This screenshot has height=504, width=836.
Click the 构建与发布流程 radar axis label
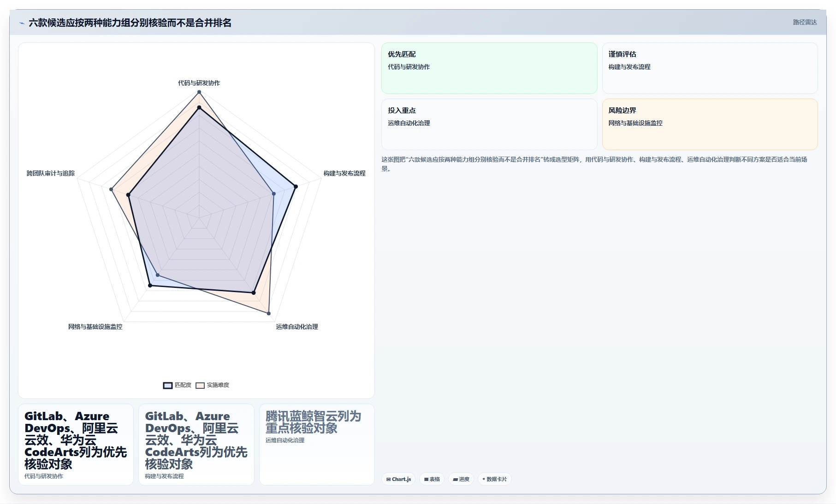click(x=344, y=173)
